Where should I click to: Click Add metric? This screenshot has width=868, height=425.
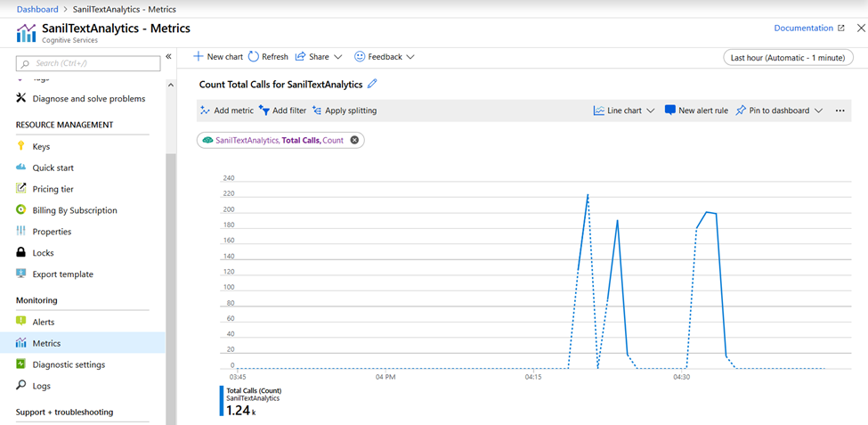(227, 110)
